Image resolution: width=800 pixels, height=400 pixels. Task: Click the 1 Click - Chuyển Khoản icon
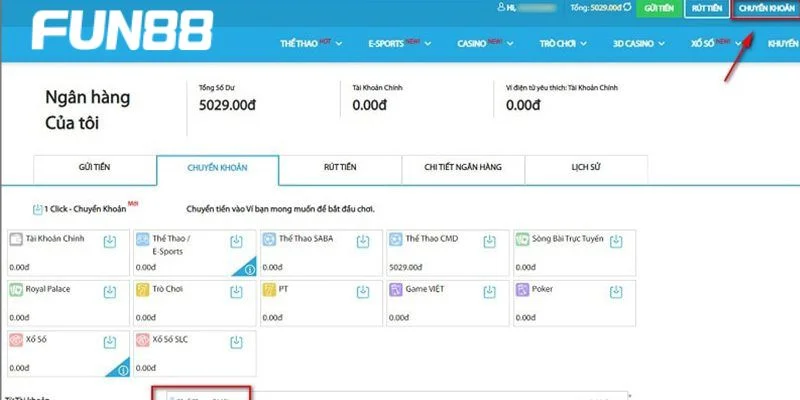[38, 209]
